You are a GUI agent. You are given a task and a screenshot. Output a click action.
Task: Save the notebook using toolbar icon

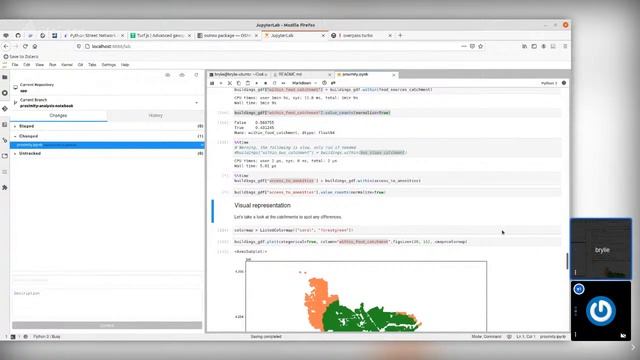[212, 83]
